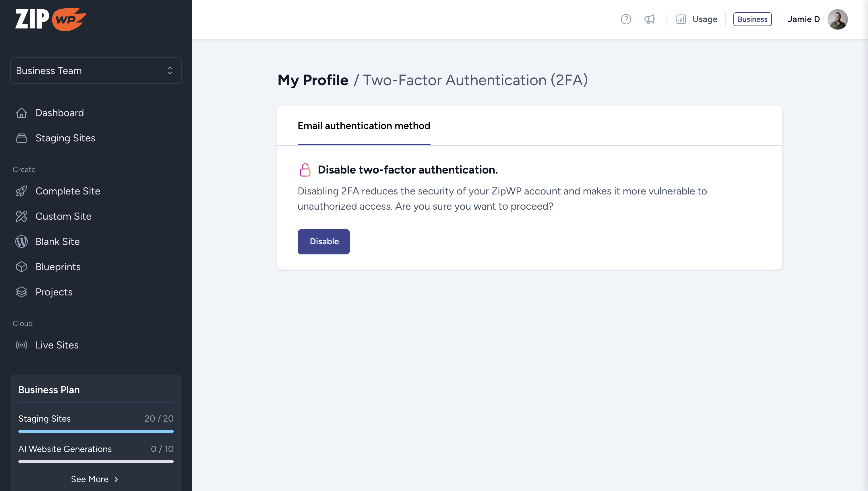Click the Usage bar chart icon
The image size is (868, 491).
681,19
